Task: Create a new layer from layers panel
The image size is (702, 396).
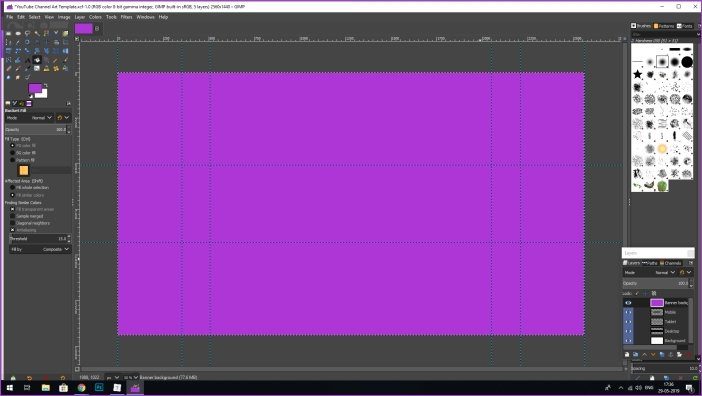Action: [x=627, y=354]
